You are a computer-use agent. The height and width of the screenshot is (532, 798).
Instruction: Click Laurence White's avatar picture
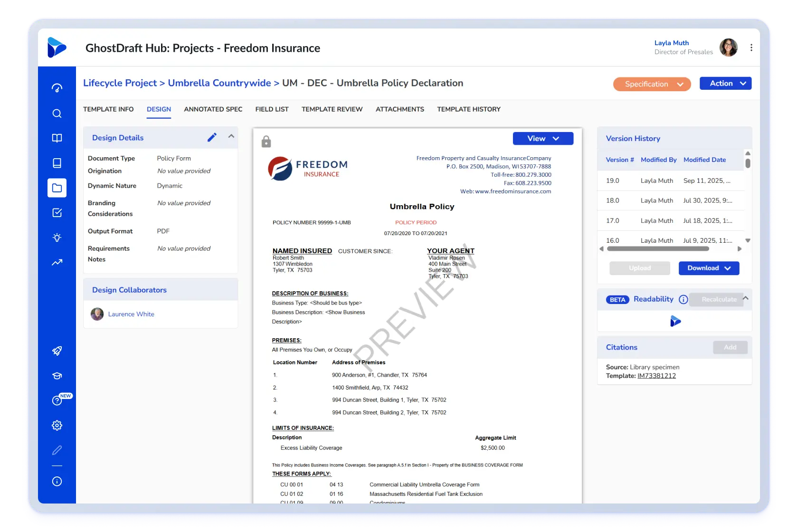click(x=97, y=314)
